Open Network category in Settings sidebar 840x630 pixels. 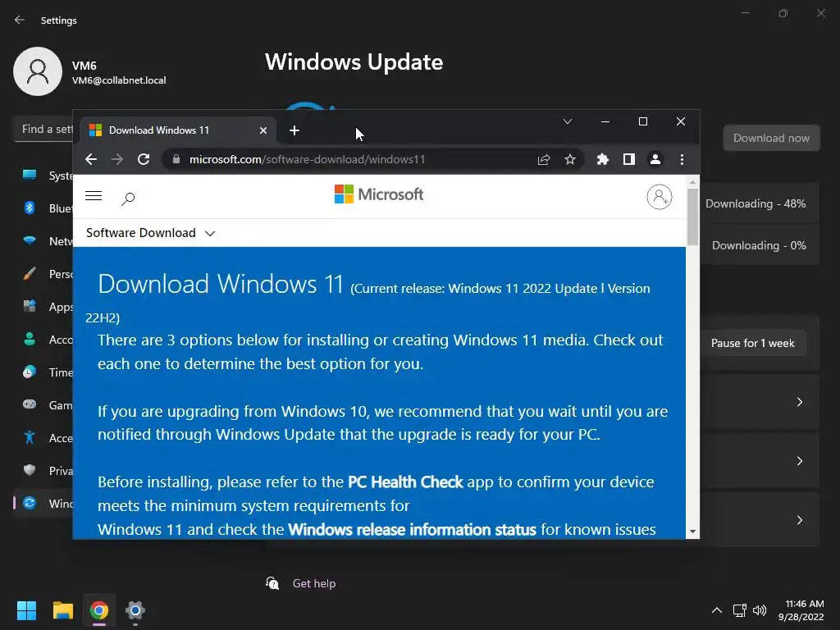click(x=43, y=240)
